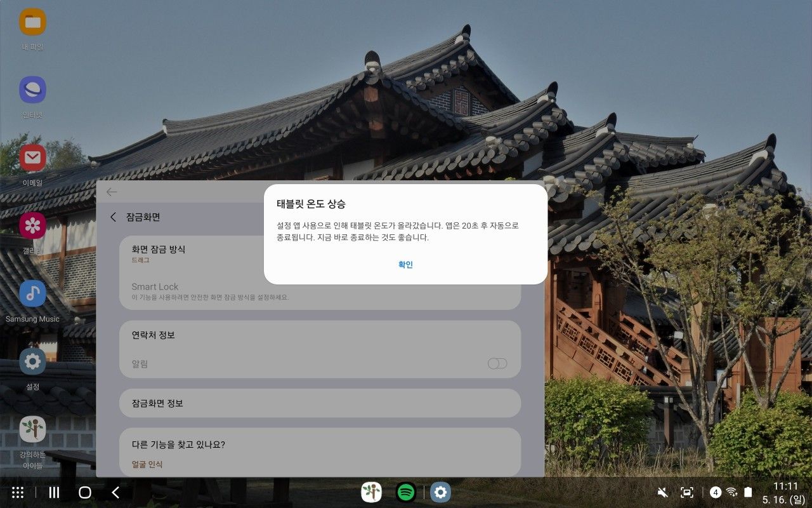The image size is (812, 508).
Task: Unmute sound via the taskbar mute icon
Action: [x=663, y=493]
